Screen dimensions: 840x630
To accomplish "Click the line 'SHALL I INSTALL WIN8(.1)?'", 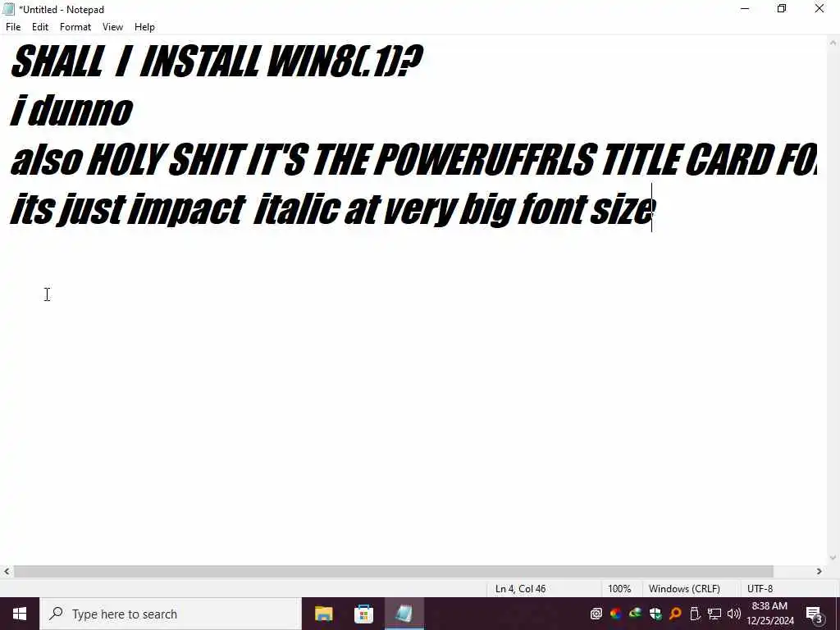I will click(x=217, y=61).
